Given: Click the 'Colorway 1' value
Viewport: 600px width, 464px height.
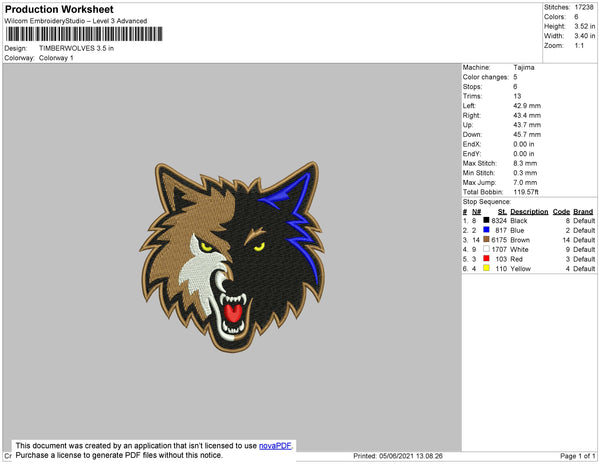Looking at the screenshot, I should 56,58.
